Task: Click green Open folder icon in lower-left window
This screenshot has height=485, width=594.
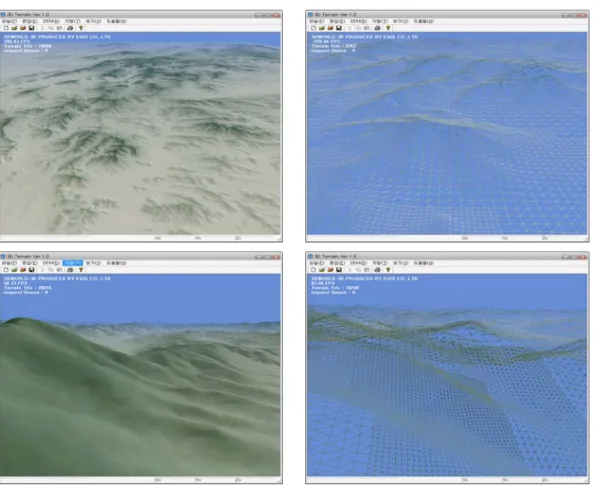Action: (14, 270)
